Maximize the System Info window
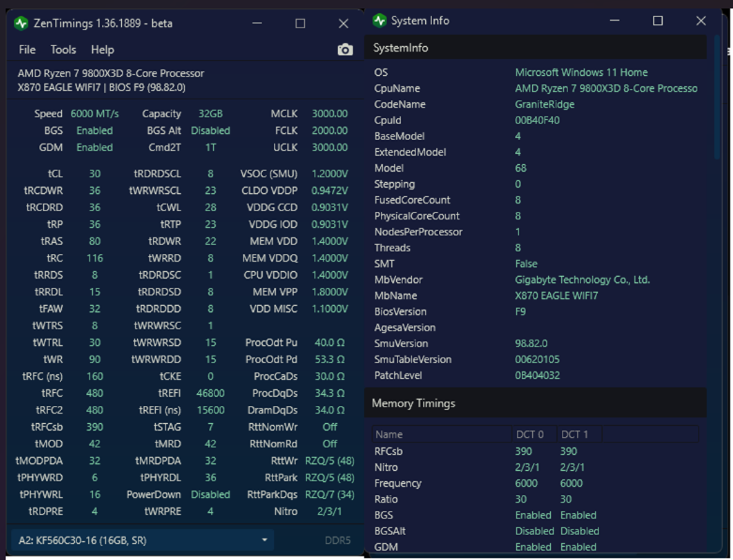The width and height of the screenshot is (733, 560). (658, 21)
